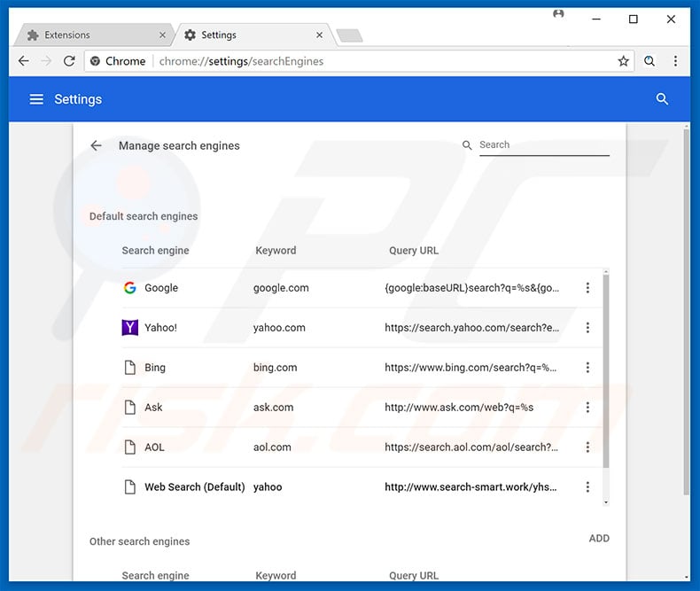Viewport: 700px width, 591px height.
Task: Click the AOL page icon
Action: pos(130,447)
